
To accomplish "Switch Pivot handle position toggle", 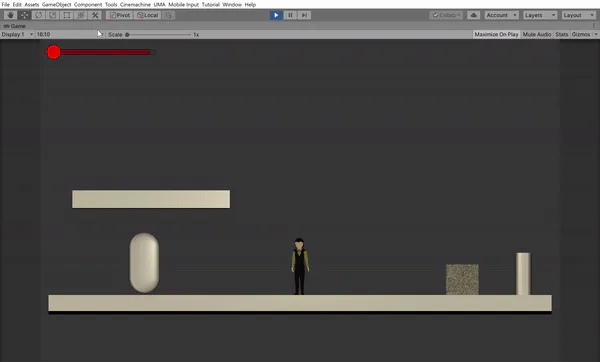I will click(120, 15).
